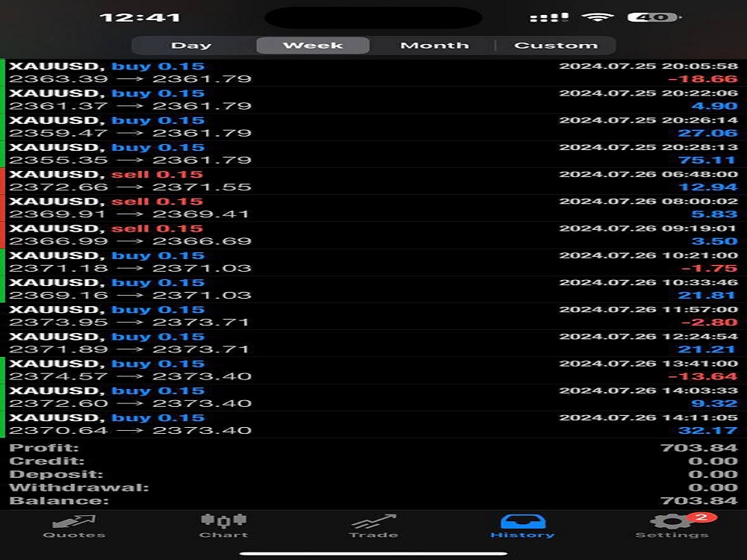Open buy trade 2370.64 → 2373.40
This screenshot has height=560, width=747.
click(x=373, y=426)
